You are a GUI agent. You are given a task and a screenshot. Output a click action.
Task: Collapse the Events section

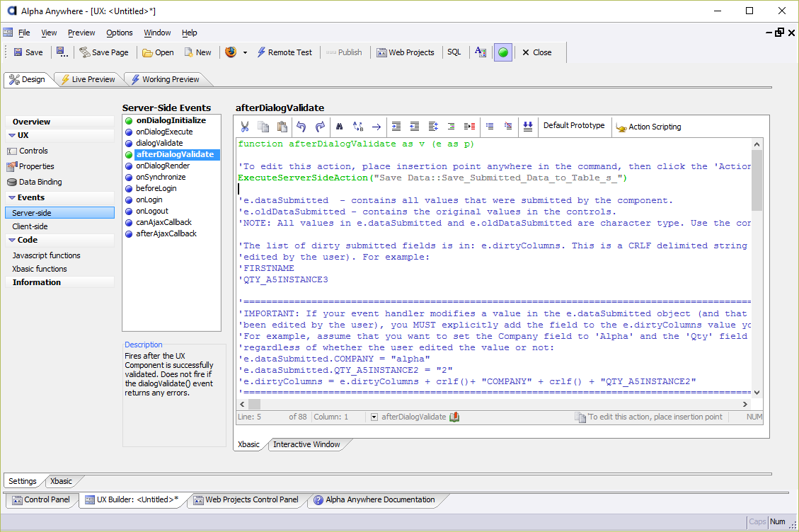click(12, 197)
